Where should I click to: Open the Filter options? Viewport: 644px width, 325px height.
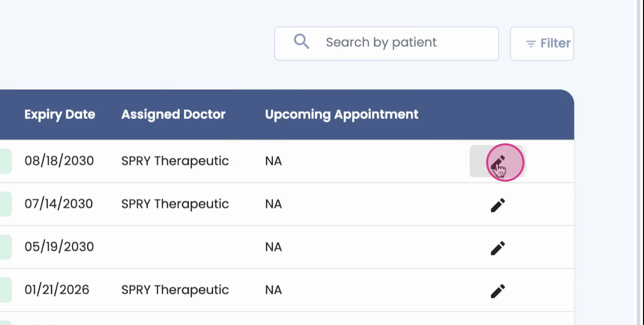(x=542, y=44)
